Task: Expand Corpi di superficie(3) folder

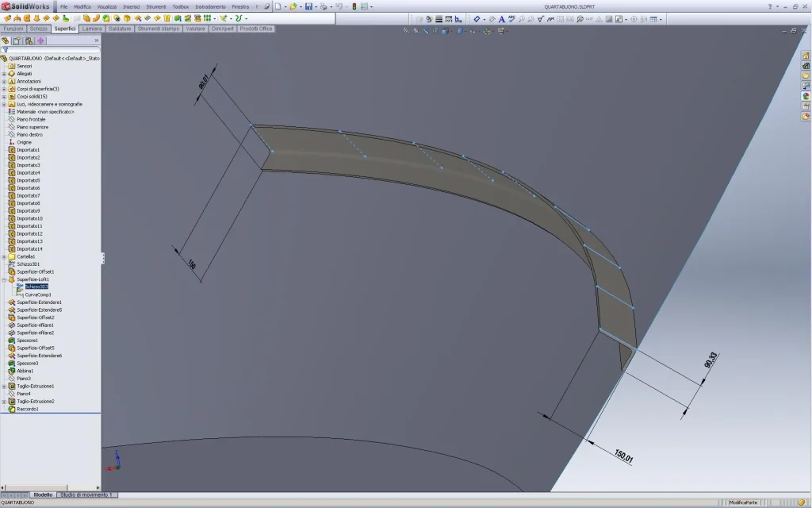Action: (x=4, y=89)
